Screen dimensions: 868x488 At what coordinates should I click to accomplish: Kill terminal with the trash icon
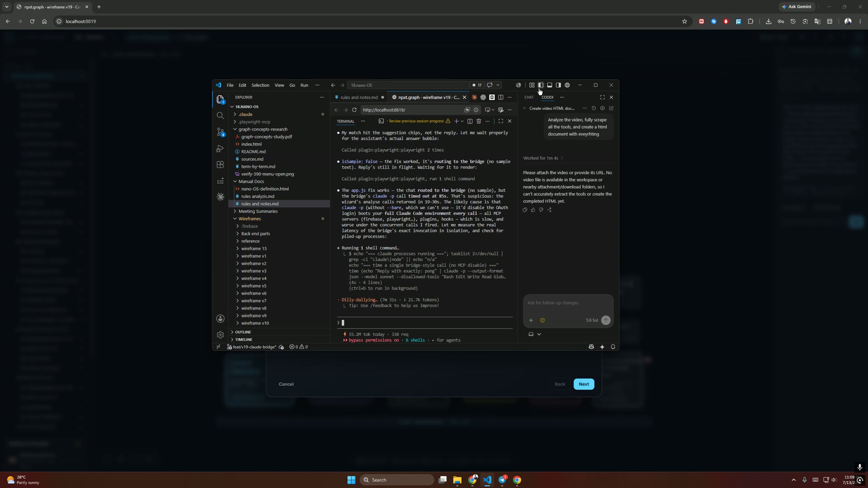479,121
